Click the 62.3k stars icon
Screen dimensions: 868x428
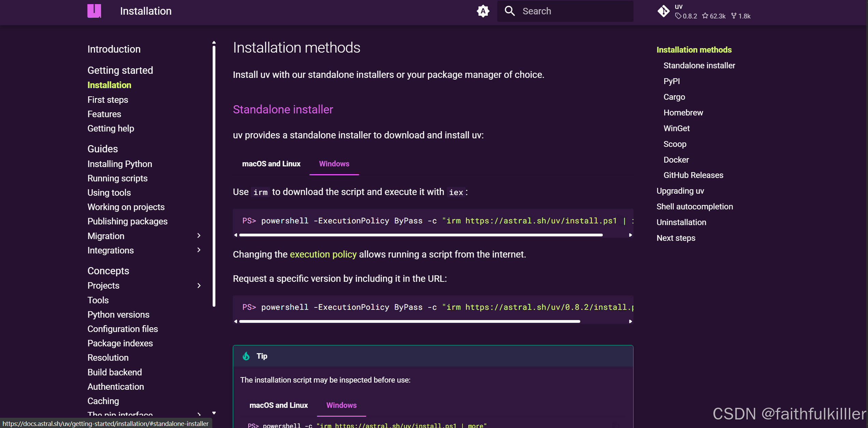pyautogui.click(x=705, y=16)
